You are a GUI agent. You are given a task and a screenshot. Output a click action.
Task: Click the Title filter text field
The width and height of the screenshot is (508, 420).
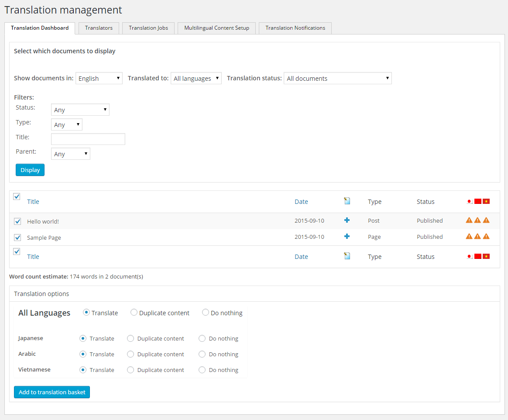88,139
